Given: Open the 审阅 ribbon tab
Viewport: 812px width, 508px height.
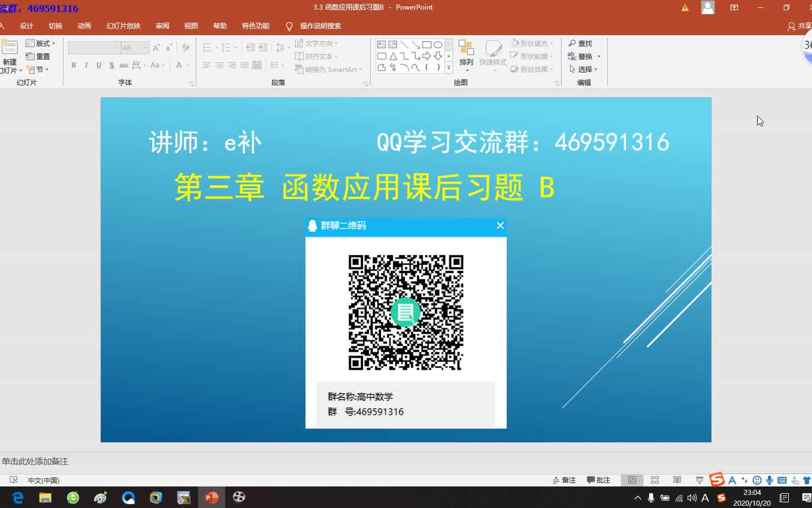Looking at the screenshot, I should click(162, 25).
